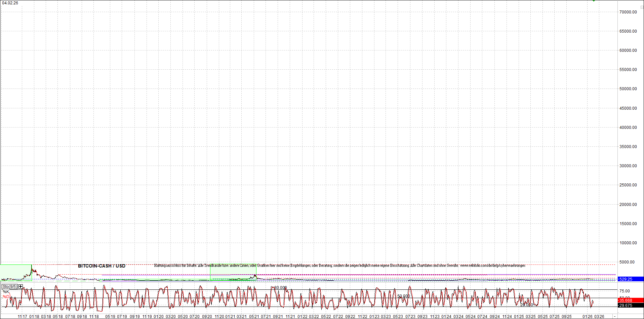Open the wikifolio.com cyberwaehrungen URL text
Screen dimensions: 644x319
point(492,265)
